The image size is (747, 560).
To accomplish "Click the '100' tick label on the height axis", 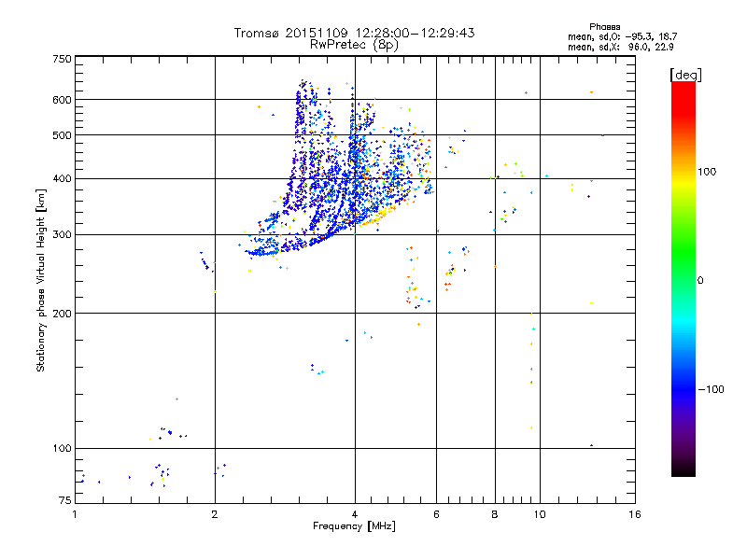I will (x=62, y=448).
